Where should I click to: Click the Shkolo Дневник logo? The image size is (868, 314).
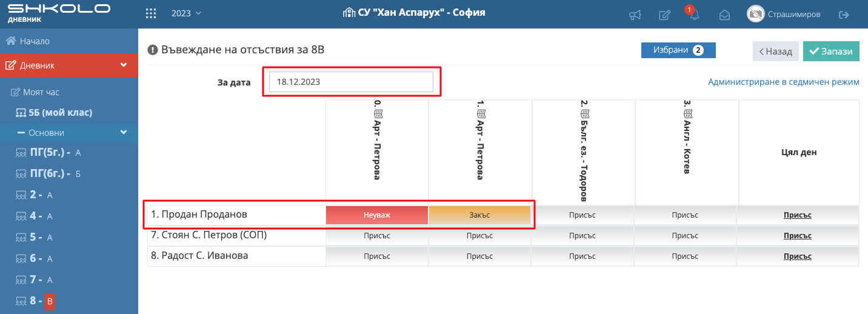point(59,13)
